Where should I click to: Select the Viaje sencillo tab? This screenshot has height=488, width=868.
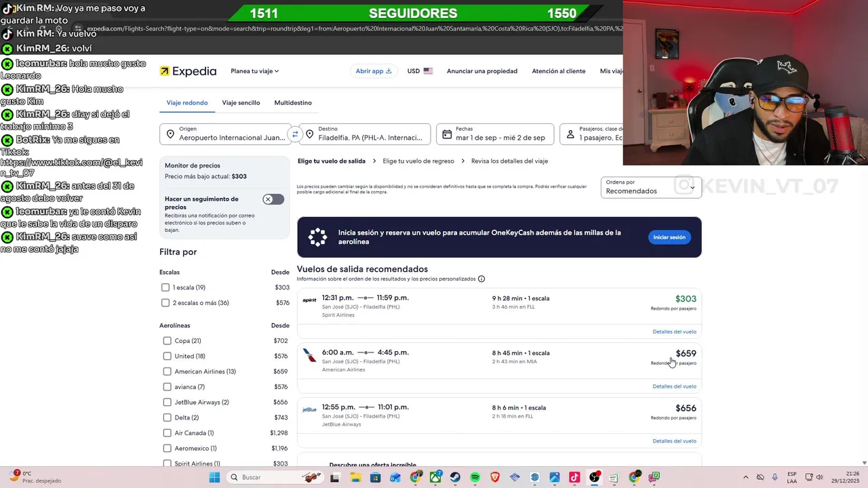(241, 103)
